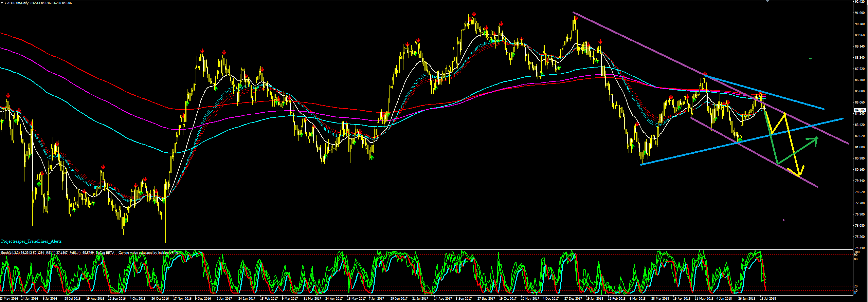Image resolution: width=868 pixels, height=302 pixels.
Task: Click the 27 Sep 2017 date label
Action: click(x=486, y=299)
